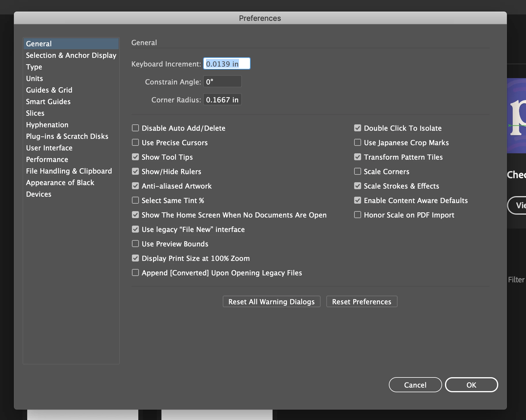
Task: Uncheck Use legacy File New interface
Action: click(x=135, y=229)
